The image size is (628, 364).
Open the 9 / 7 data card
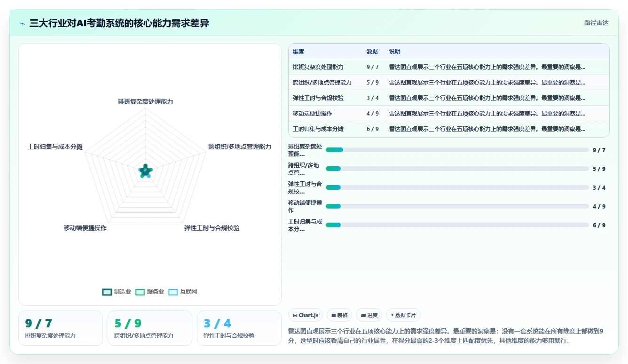61,328
